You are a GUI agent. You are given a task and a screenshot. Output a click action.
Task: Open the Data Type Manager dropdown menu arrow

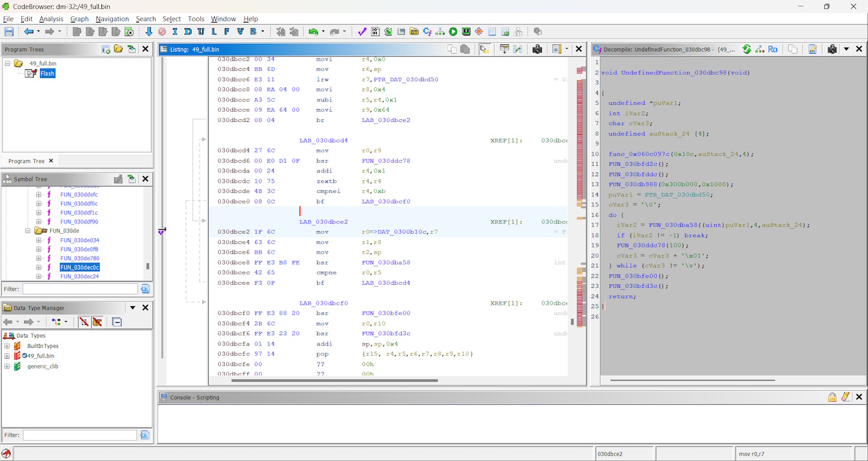[132, 308]
